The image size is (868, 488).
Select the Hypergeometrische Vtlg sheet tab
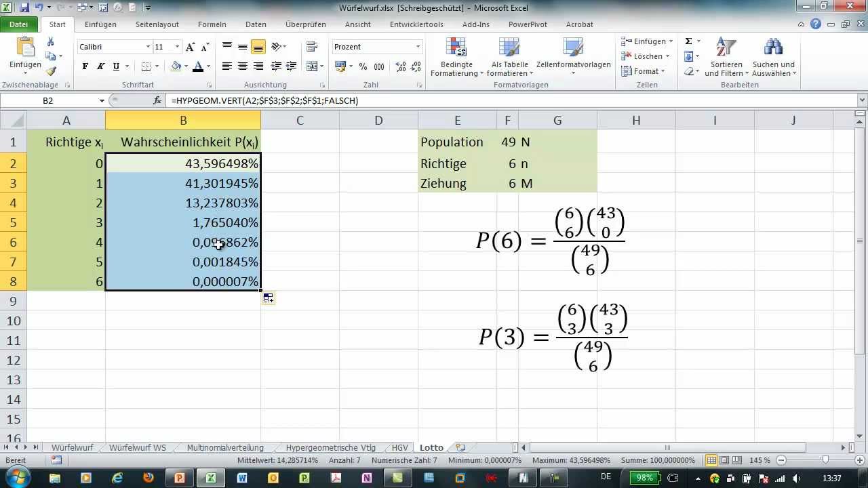point(330,447)
